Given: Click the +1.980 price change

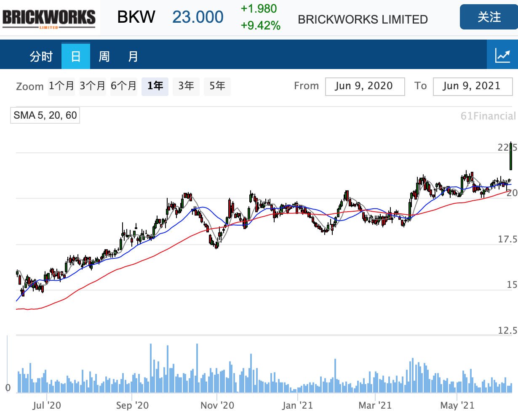Looking at the screenshot, I should (x=259, y=9).
